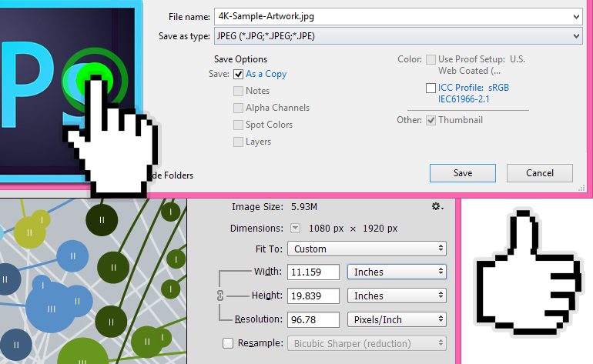Click the artwork preview in Image Size dialog
This screenshot has height=364, width=593.
pyautogui.click(x=93, y=281)
